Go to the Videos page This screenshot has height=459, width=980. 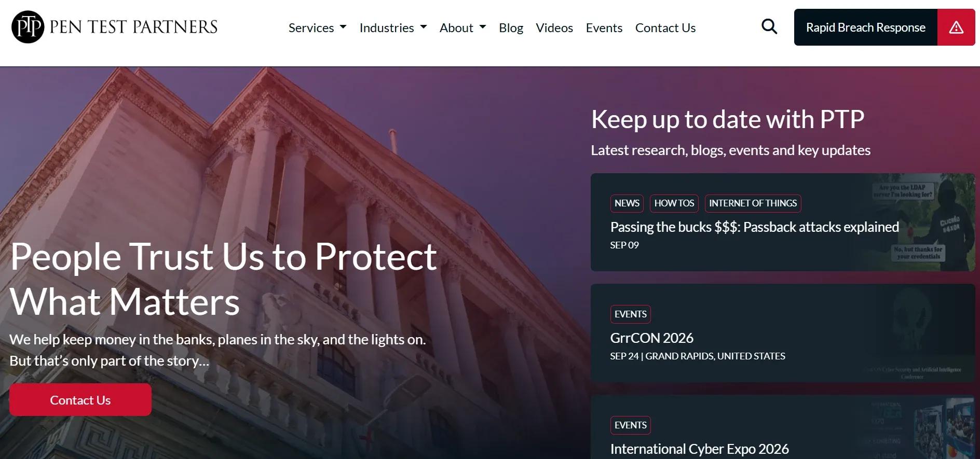[x=554, y=27]
